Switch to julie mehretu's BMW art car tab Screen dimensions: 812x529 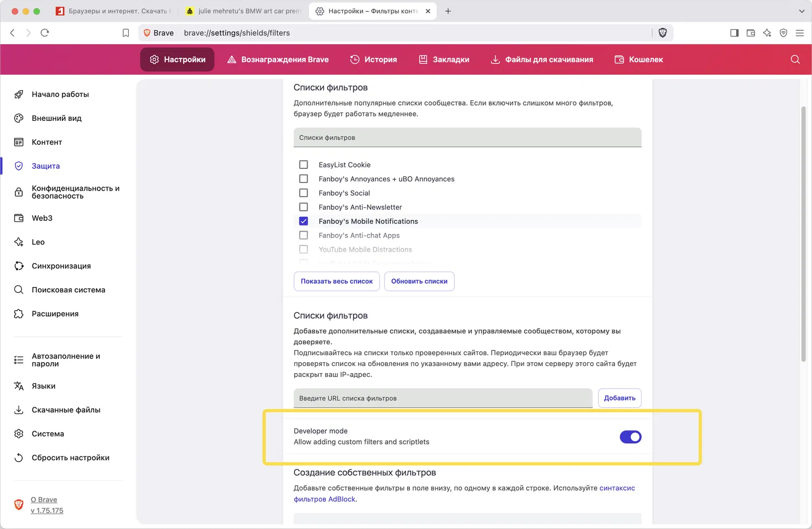(243, 11)
